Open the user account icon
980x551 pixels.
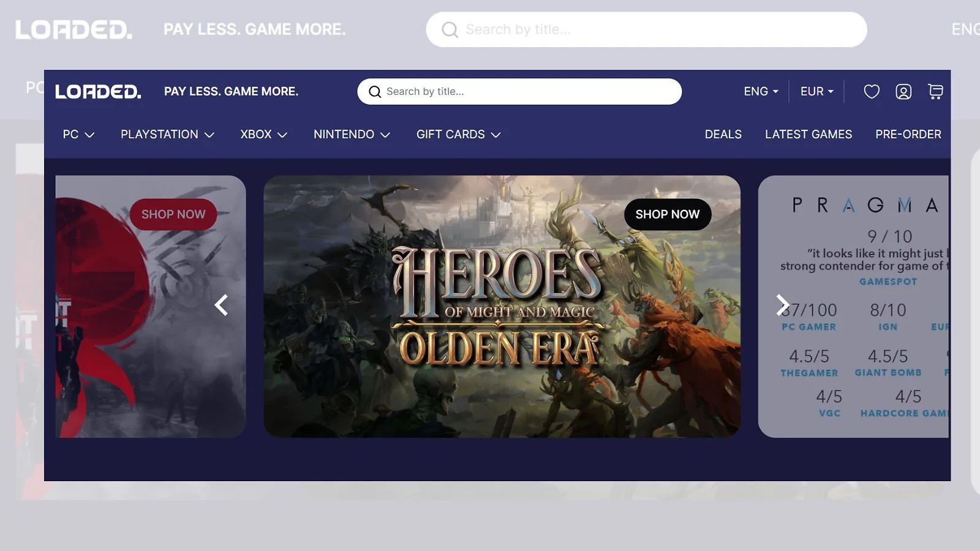tap(903, 92)
